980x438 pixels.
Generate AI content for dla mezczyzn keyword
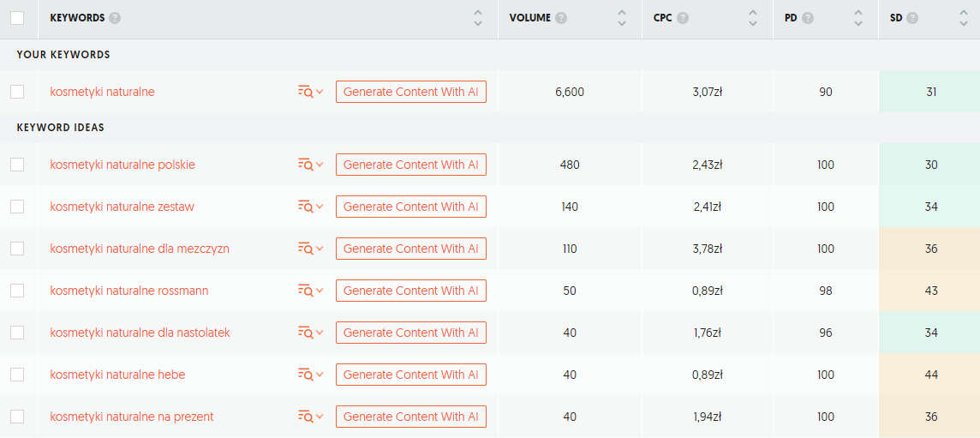click(x=411, y=249)
